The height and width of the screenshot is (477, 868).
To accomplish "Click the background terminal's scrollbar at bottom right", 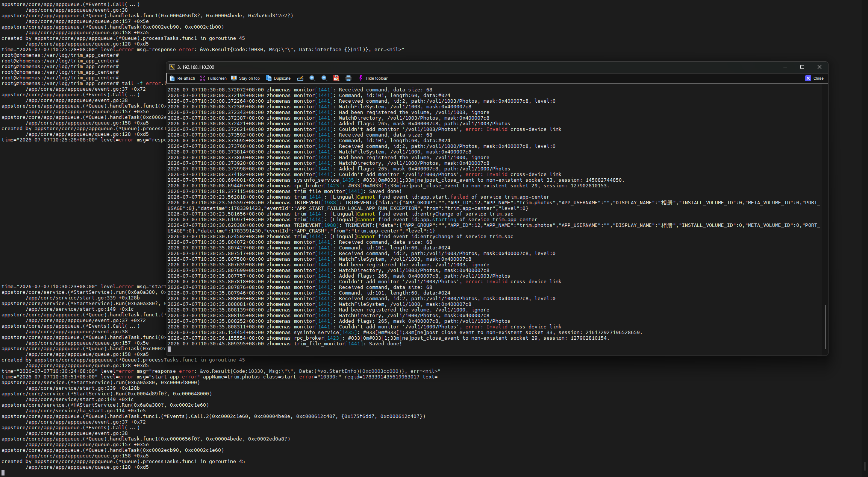I will pos(865,466).
